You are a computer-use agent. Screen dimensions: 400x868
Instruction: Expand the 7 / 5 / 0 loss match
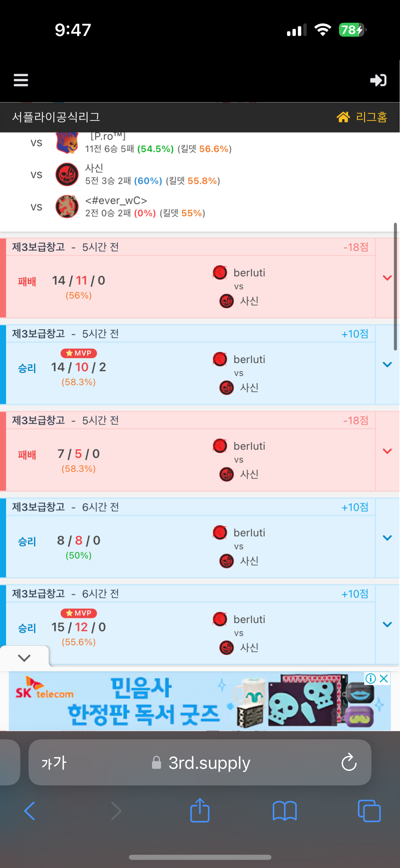coord(387,451)
